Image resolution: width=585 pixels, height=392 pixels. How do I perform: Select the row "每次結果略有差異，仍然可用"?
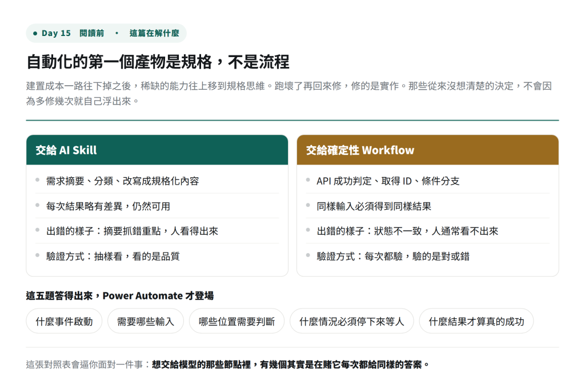pos(157,206)
